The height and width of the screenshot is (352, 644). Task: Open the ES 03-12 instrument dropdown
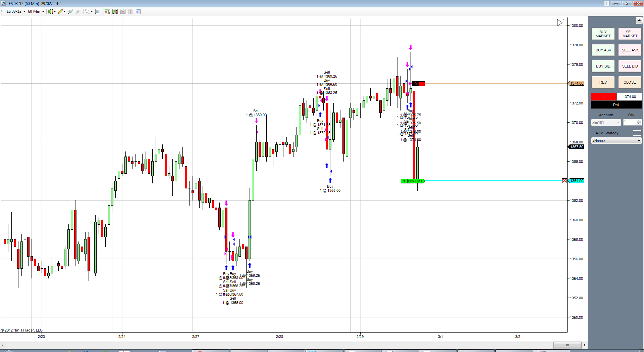(16, 11)
